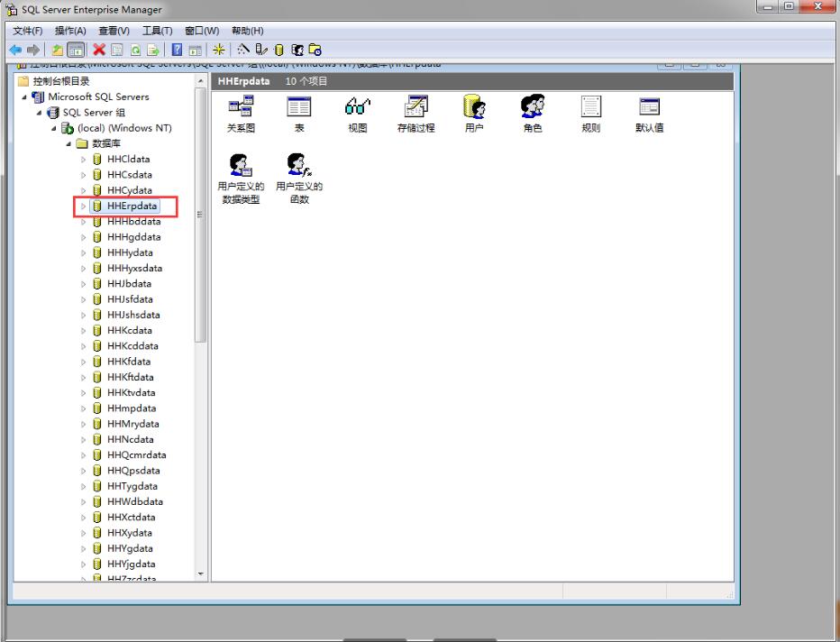Click the tree scrollbar up arrow
The height and width of the screenshot is (642, 840).
200,81
